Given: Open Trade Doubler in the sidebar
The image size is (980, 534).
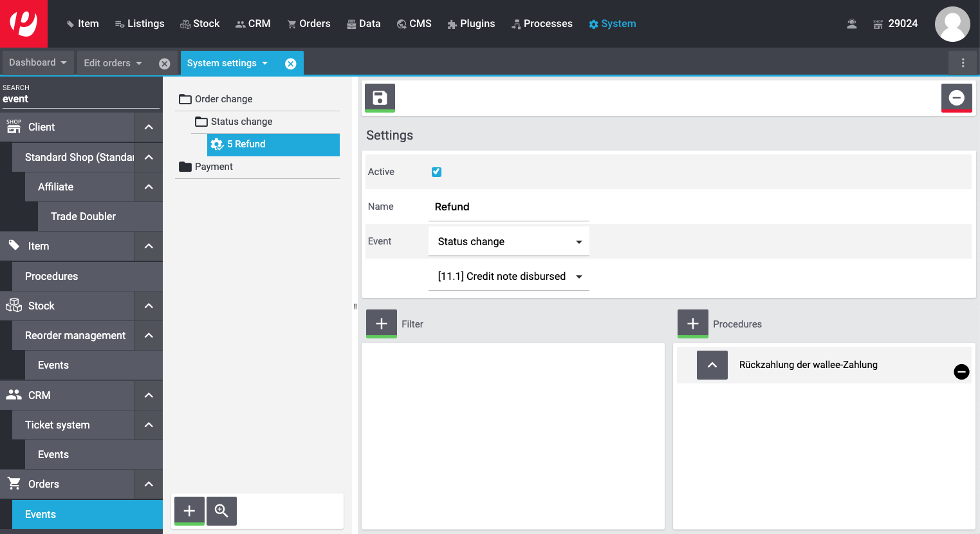Looking at the screenshot, I should pyautogui.click(x=83, y=217).
